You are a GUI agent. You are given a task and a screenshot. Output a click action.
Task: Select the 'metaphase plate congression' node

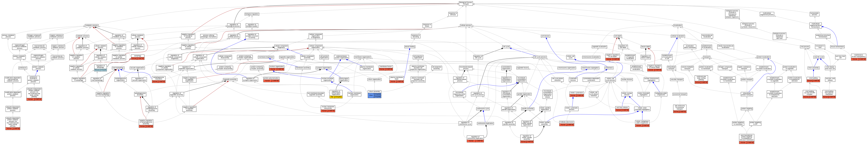click(x=661, y=94)
